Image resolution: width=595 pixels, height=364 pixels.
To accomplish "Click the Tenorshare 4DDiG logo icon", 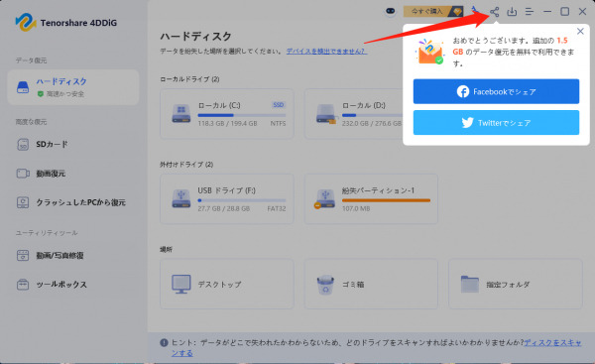I will point(26,22).
